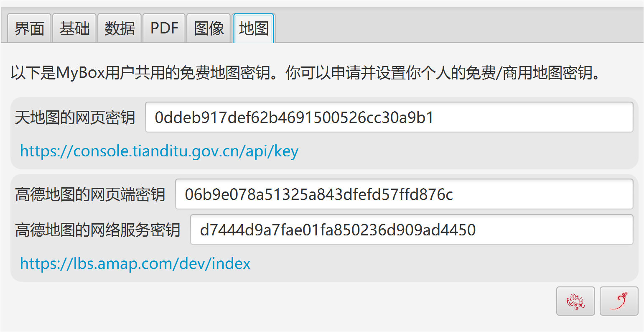Click the active 地图 tab
This screenshot has width=644, height=332.
click(x=254, y=28)
